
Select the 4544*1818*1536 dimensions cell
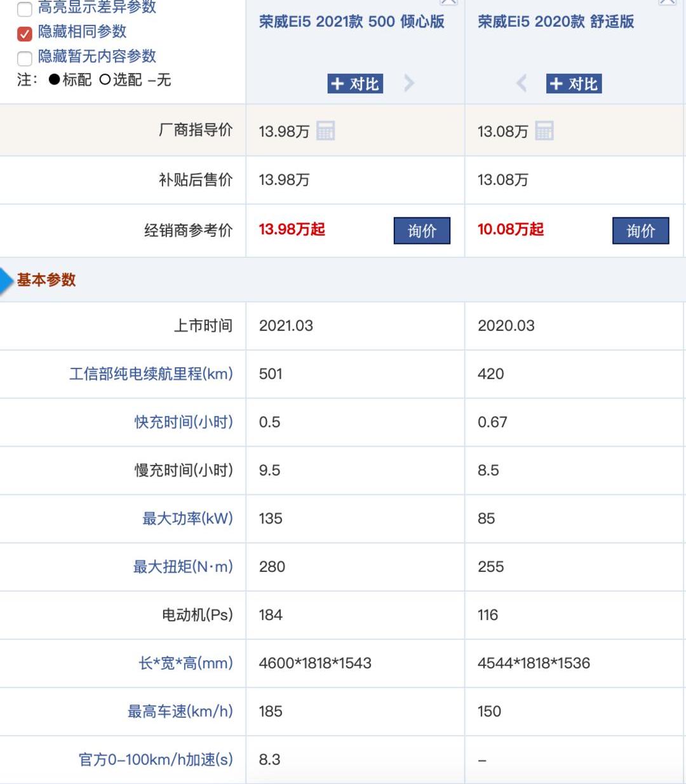(x=534, y=664)
